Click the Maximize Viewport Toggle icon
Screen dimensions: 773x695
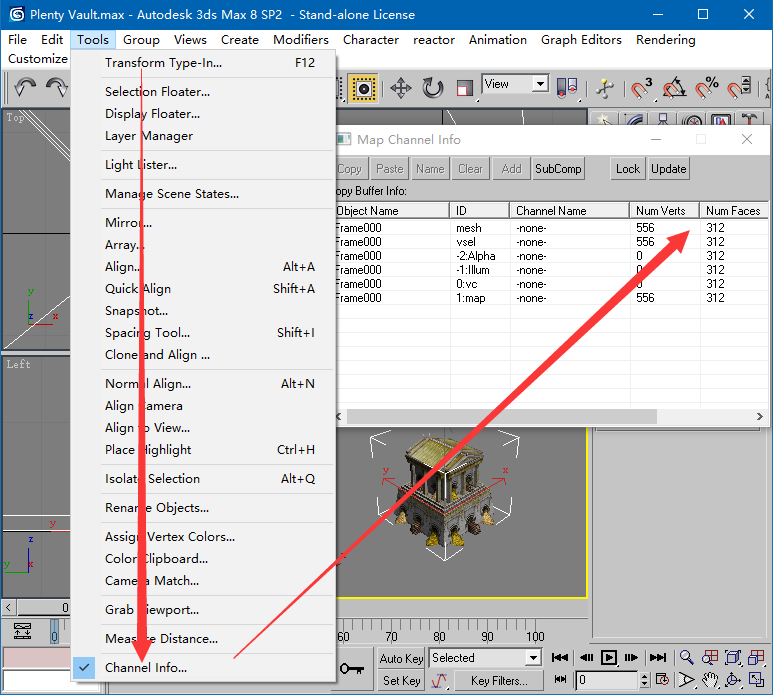click(756, 680)
